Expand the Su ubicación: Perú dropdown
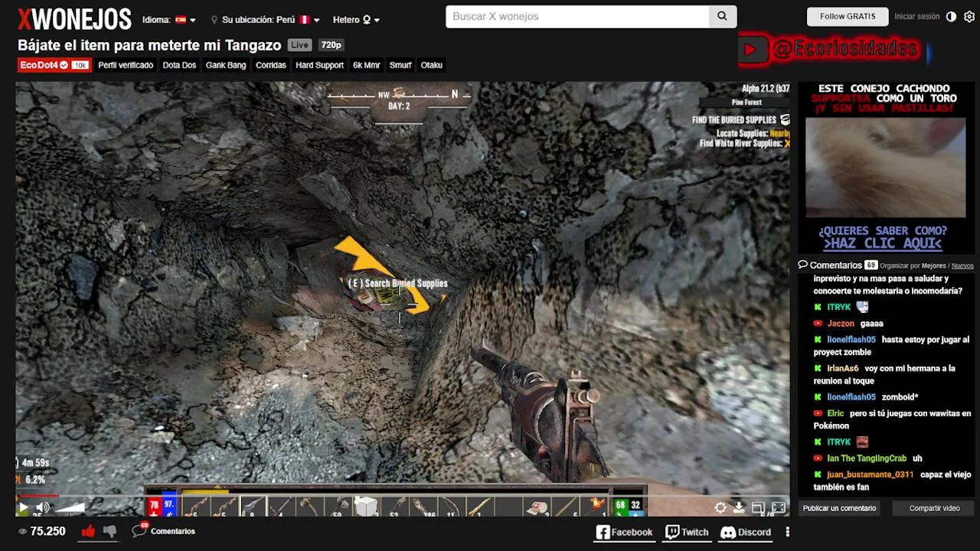 coord(266,20)
